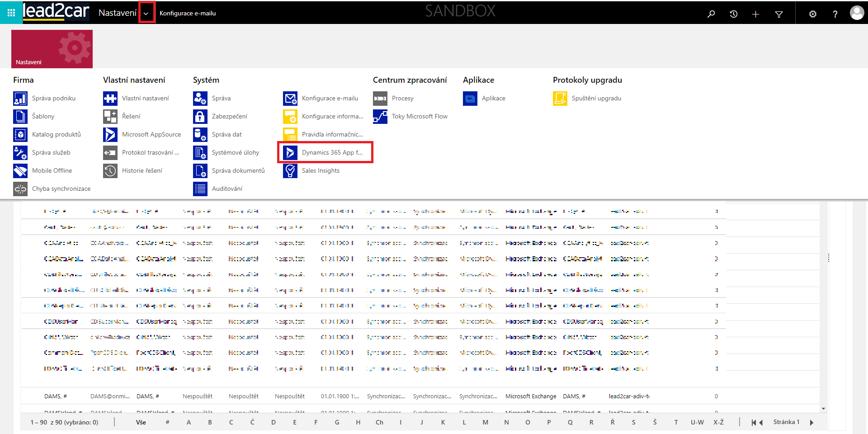
Task: Open Toky Microsoft Flow
Action: tap(419, 116)
